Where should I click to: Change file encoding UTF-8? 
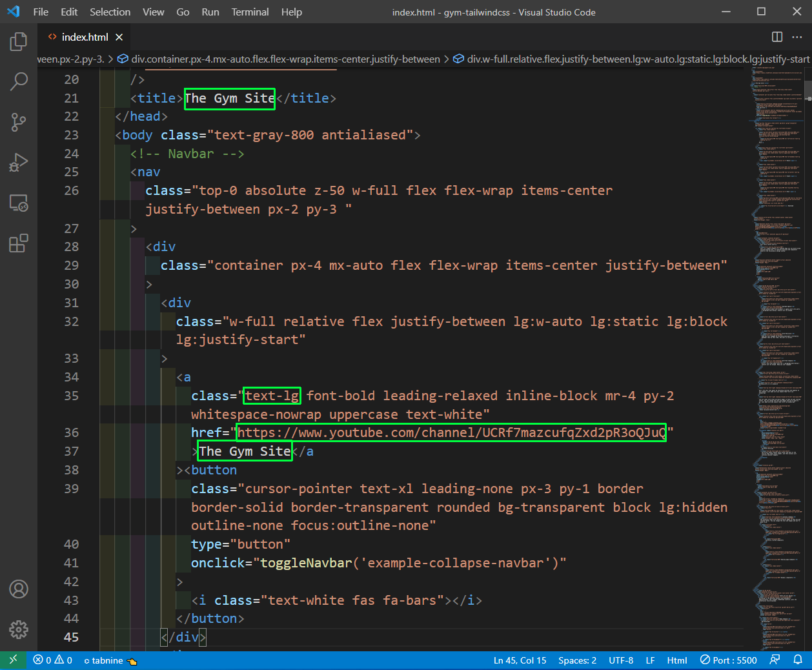pos(621,660)
